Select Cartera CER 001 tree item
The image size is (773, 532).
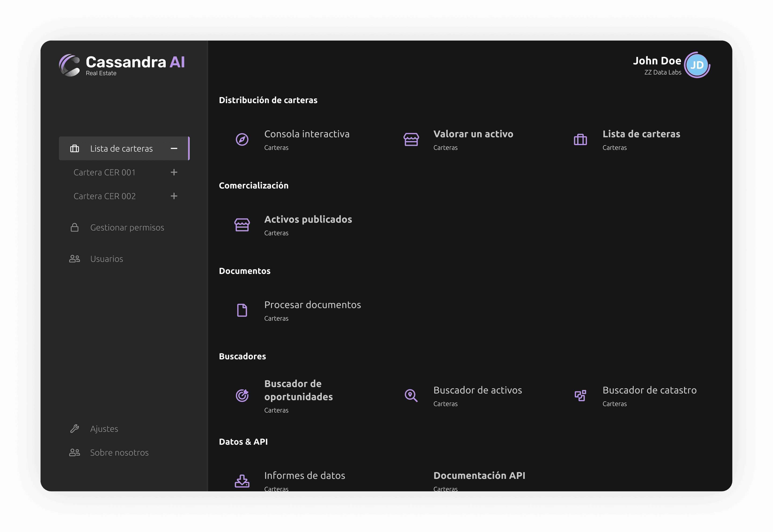pos(104,172)
